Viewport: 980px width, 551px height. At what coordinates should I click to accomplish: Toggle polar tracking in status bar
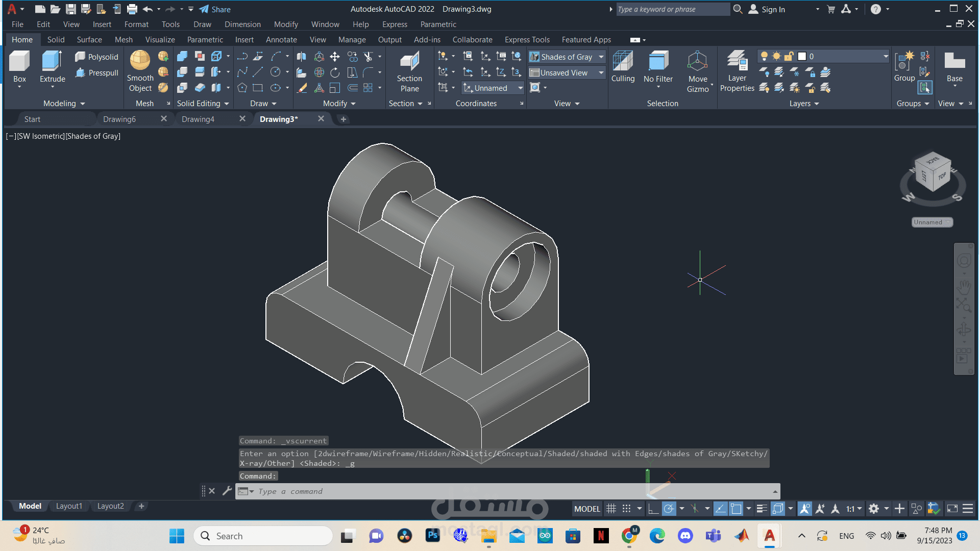669,509
